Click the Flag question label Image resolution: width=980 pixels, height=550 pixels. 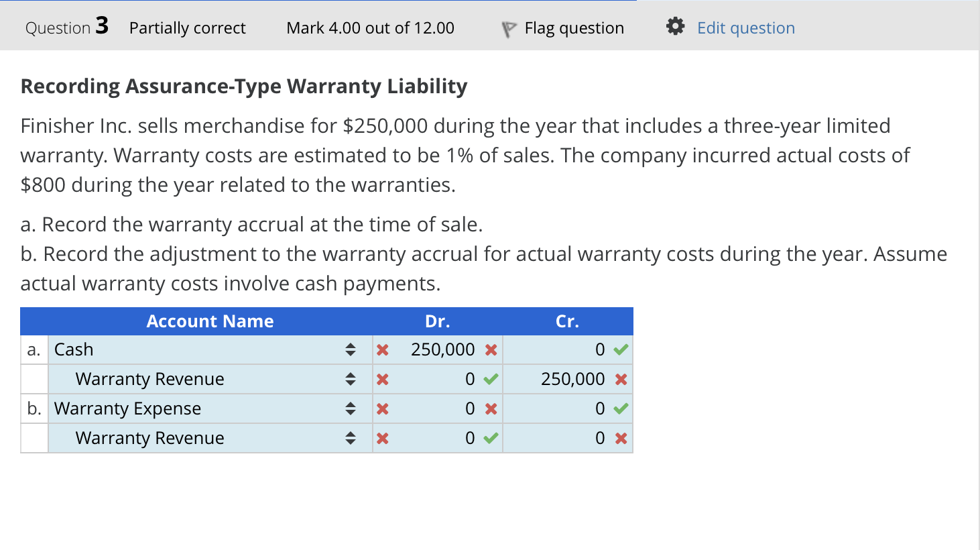click(574, 28)
